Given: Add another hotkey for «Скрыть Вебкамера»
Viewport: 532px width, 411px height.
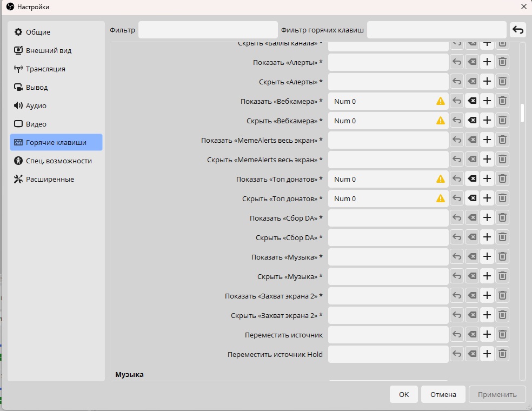Looking at the screenshot, I should pos(487,120).
